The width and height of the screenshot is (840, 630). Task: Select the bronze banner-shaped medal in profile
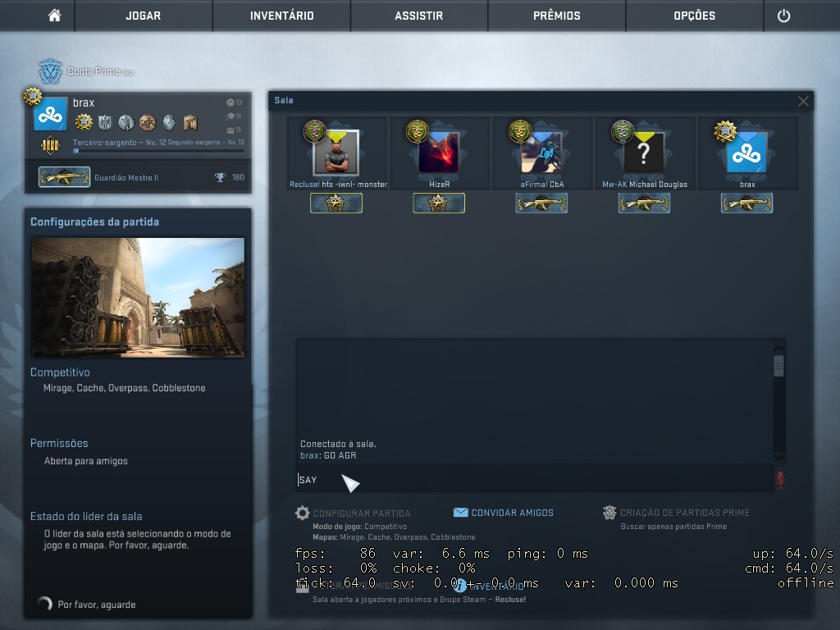coord(190,123)
